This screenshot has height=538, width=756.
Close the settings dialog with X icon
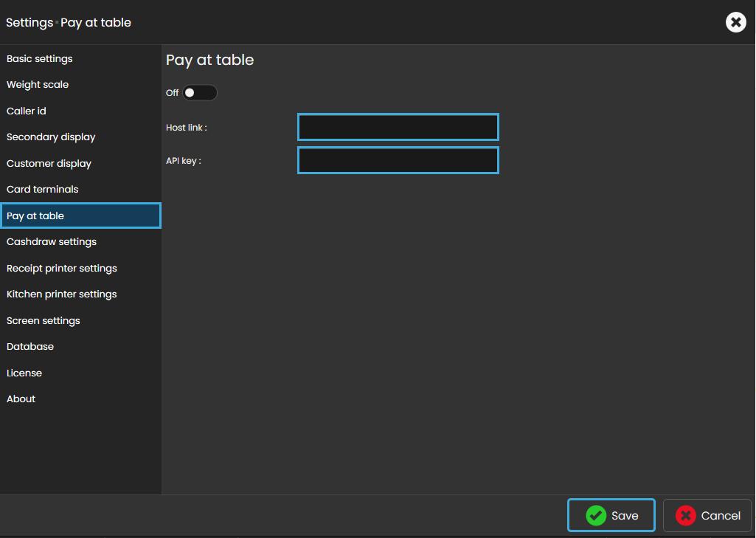[x=735, y=22]
